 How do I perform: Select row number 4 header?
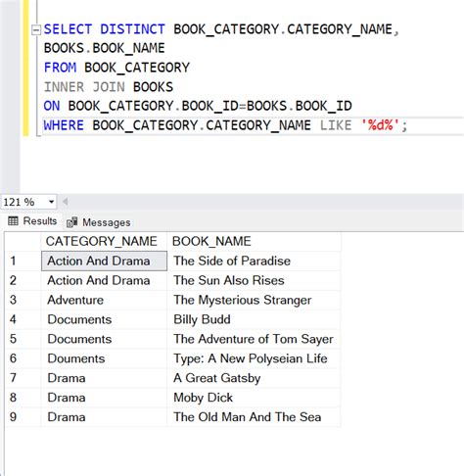pyautogui.click(x=23, y=319)
